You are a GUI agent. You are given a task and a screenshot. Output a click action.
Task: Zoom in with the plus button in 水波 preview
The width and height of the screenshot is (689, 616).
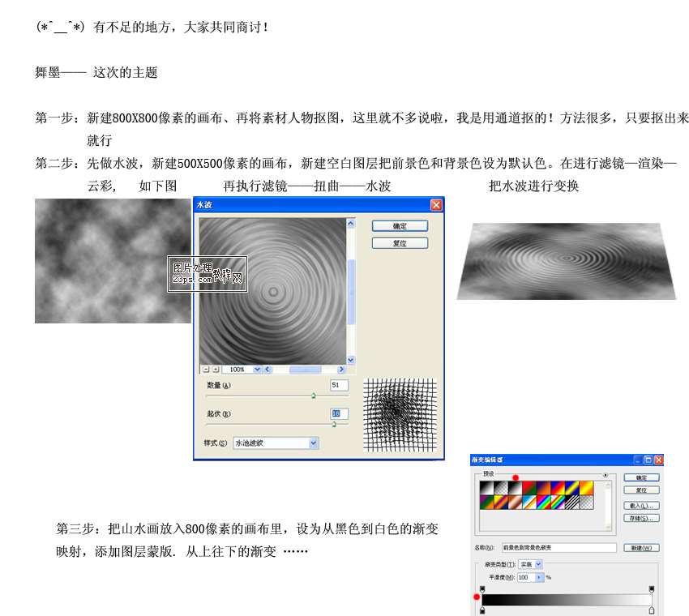pyautogui.click(x=216, y=370)
